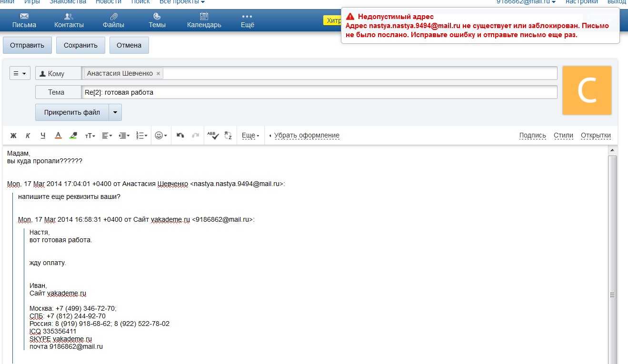The height and width of the screenshot is (364, 628).
Task: Open the fields options dropdown beside Кому
Action: click(20, 73)
